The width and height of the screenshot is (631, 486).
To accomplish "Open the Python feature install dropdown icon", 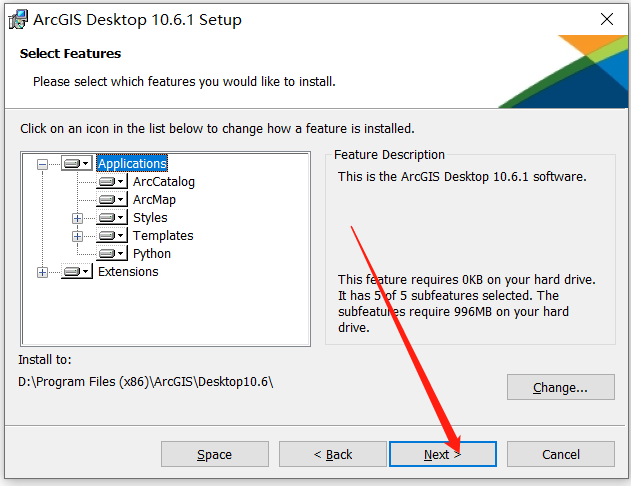I will click(x=112, y=253).
